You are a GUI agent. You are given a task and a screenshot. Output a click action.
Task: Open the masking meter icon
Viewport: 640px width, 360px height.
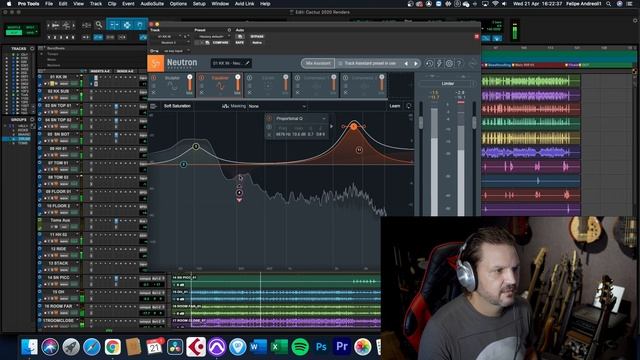coord(225,106)
